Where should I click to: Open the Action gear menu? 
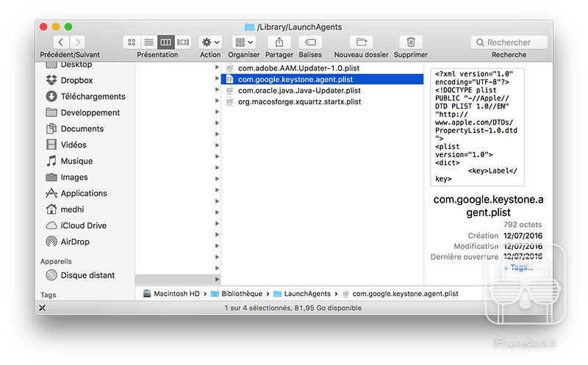coord(210,43)
